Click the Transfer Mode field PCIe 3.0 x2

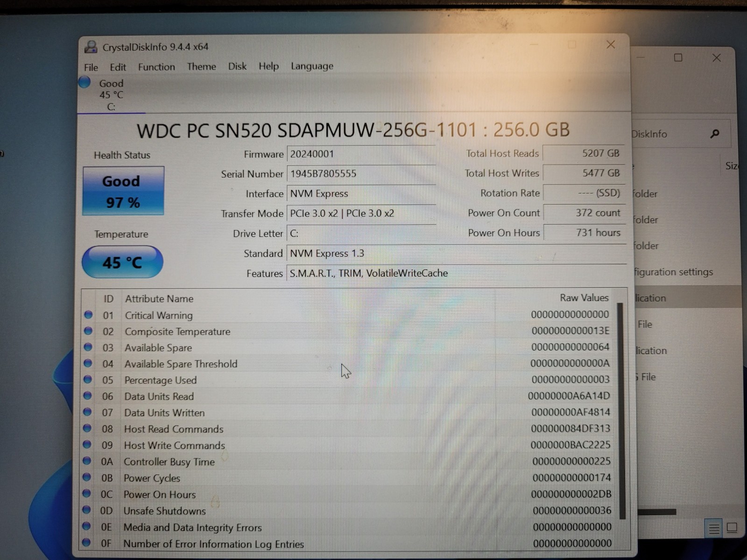point(361,213)
